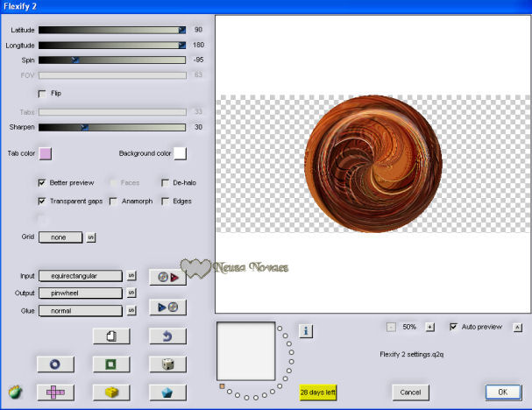The image size is (532, 410).
Task: Open the blue info button
Action: (306, 330)
